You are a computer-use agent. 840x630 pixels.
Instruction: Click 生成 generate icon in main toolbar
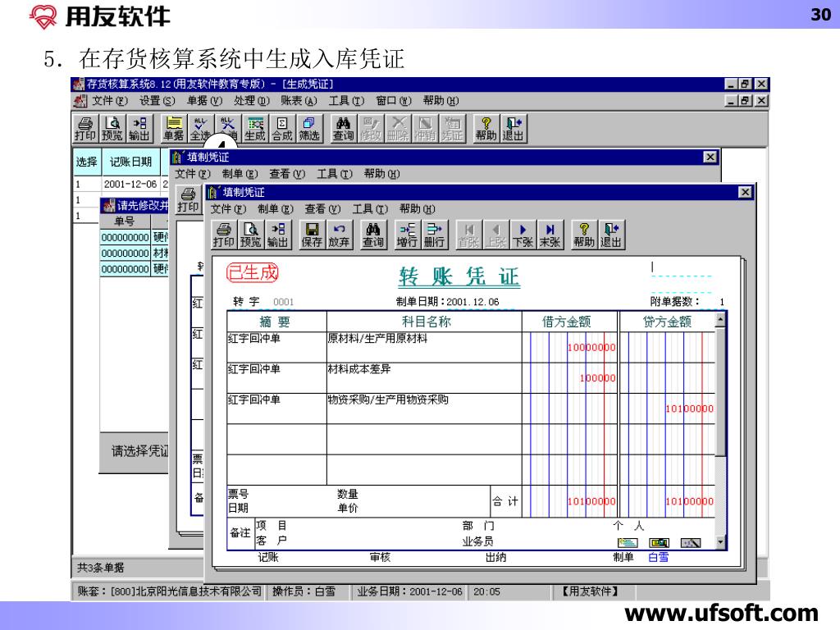[255, 129]
